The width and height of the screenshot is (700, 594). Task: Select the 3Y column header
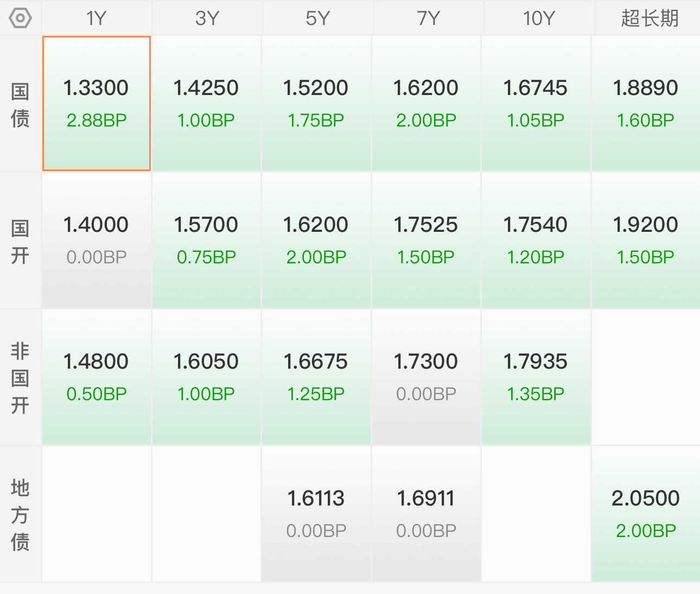point(207,18)
